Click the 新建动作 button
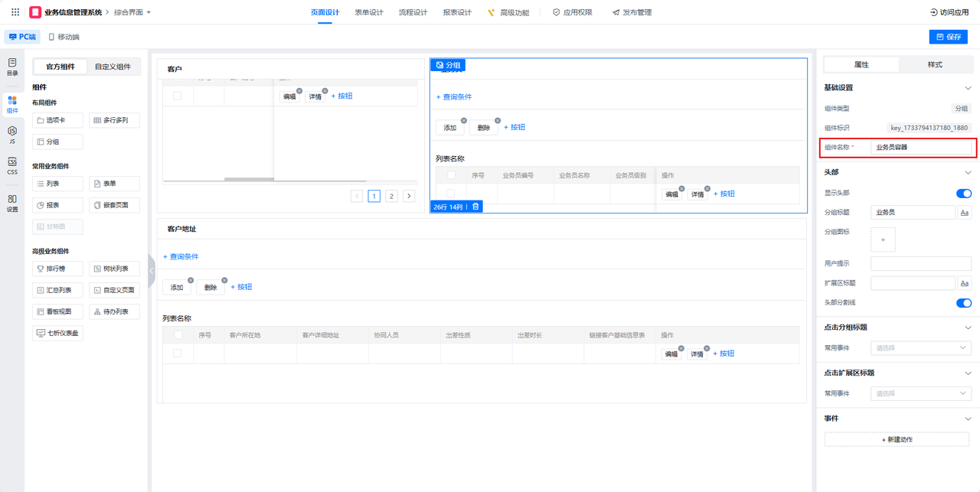The height and width of the screenshot is (492, 980). (897, 440)
